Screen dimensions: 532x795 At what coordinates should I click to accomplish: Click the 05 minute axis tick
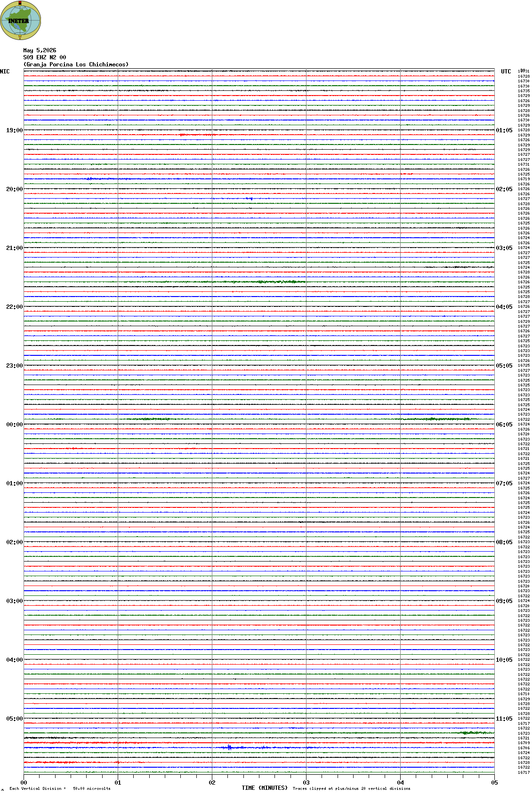tap(494, 783)
